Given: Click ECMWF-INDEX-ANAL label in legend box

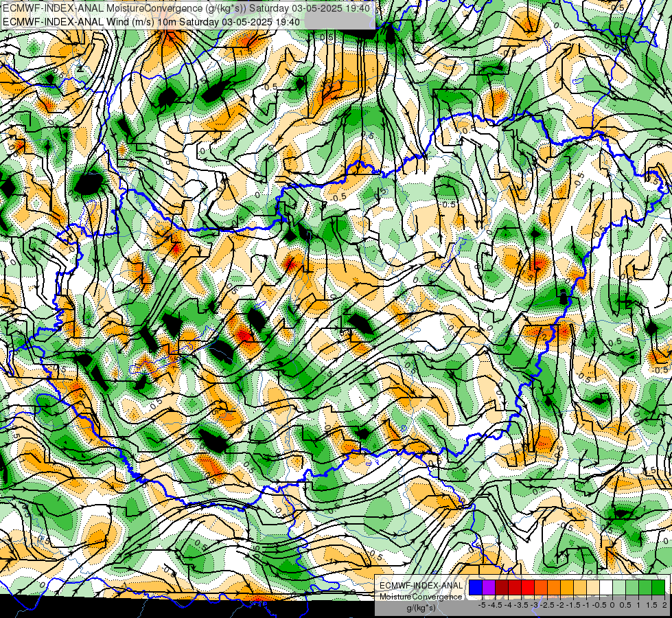Looking at the screenshot, I should pos(421,586).
